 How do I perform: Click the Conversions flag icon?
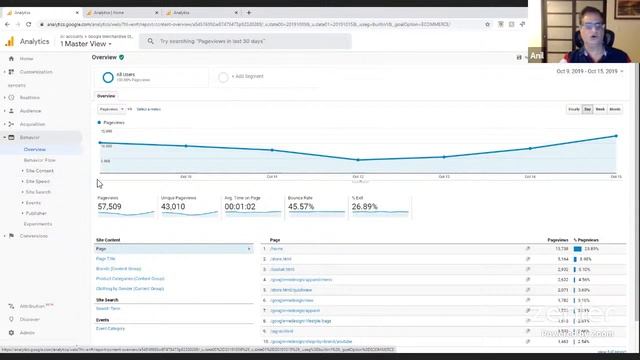pos(11,236)
